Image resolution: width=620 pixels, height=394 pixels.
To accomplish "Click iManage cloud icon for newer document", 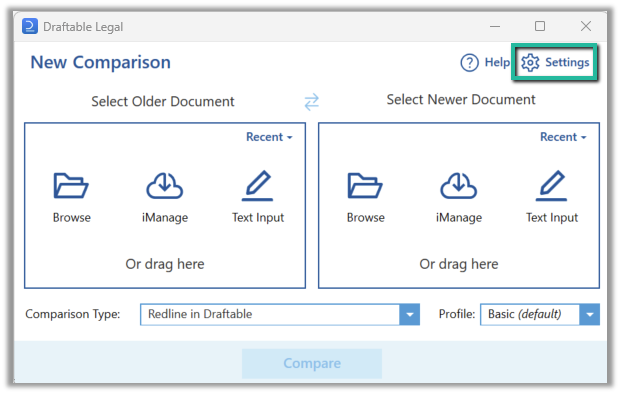I will click(x=459, y=186).
